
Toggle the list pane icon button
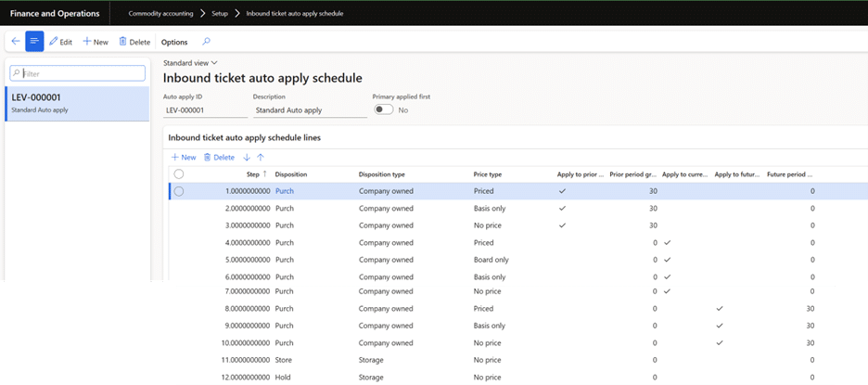coord(34,42)
